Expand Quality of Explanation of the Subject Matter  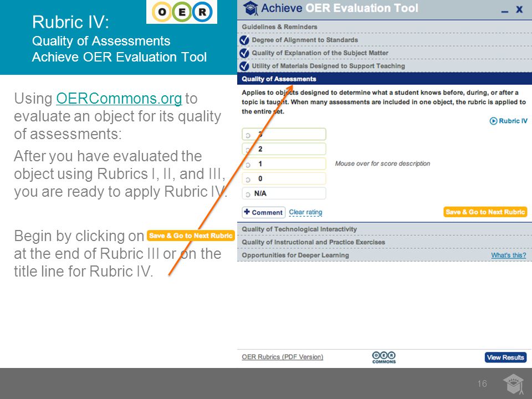pos(385,53)
